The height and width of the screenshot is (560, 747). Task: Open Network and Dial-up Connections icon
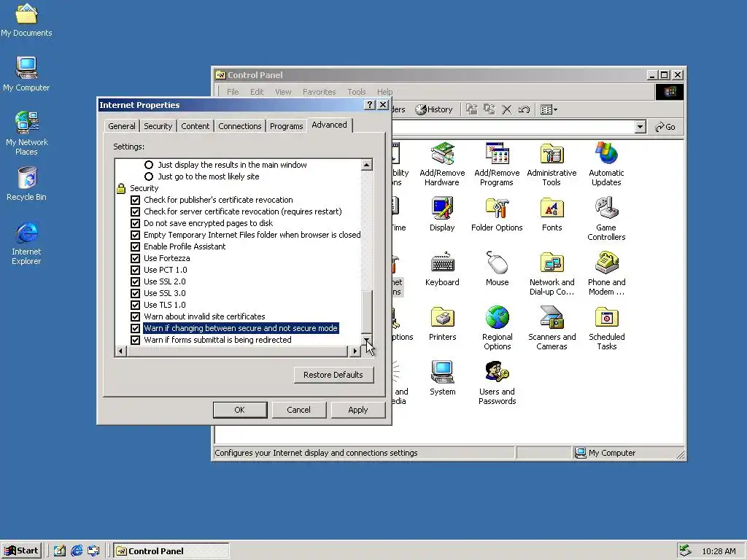[x=551, y=274]
